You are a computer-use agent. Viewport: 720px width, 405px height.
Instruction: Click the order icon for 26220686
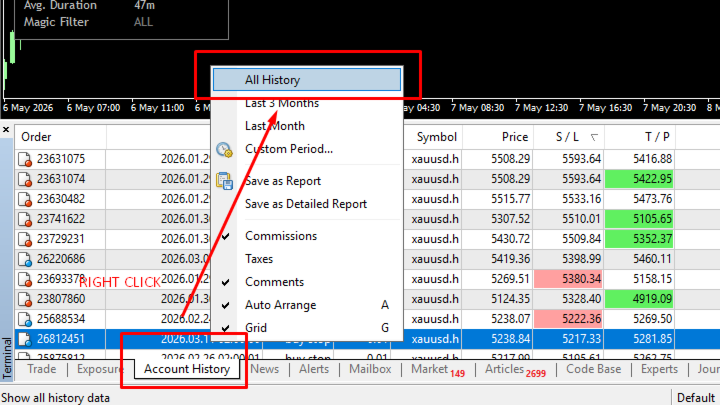pos(25,259)
